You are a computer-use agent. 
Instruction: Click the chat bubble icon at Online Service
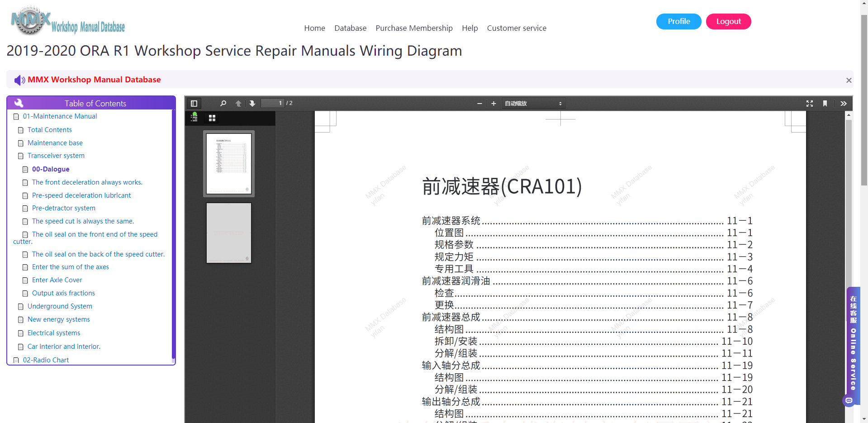tap(849, 400)
